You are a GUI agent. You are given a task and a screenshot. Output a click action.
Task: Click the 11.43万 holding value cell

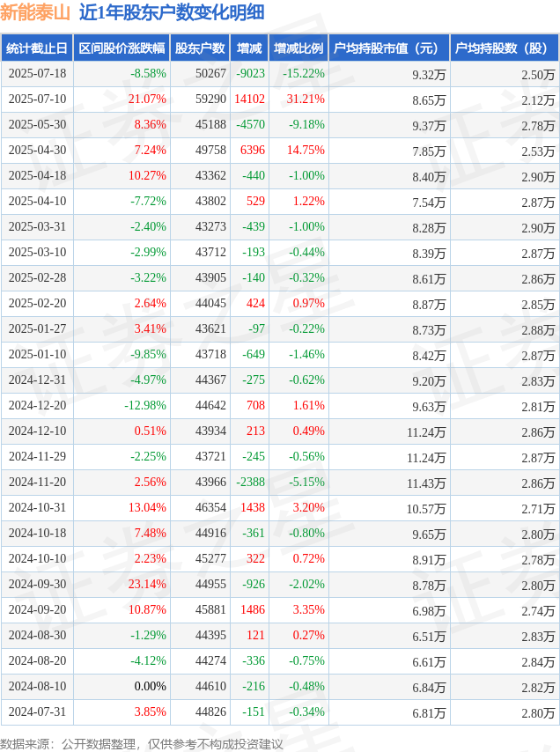pos(426,483)
